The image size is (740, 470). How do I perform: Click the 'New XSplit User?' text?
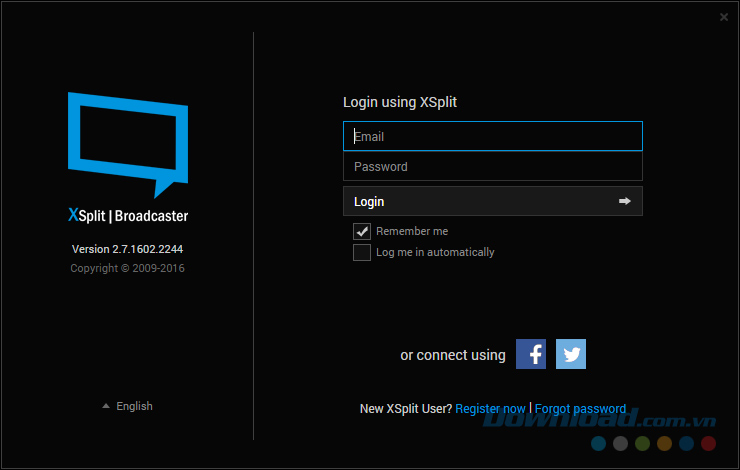click(x=406, y=409)
